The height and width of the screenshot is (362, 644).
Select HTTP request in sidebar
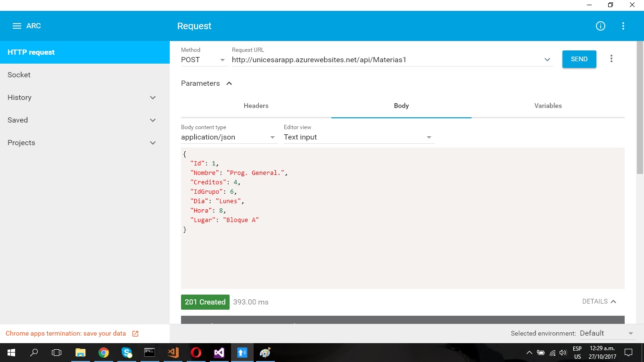tap(85, 52)
